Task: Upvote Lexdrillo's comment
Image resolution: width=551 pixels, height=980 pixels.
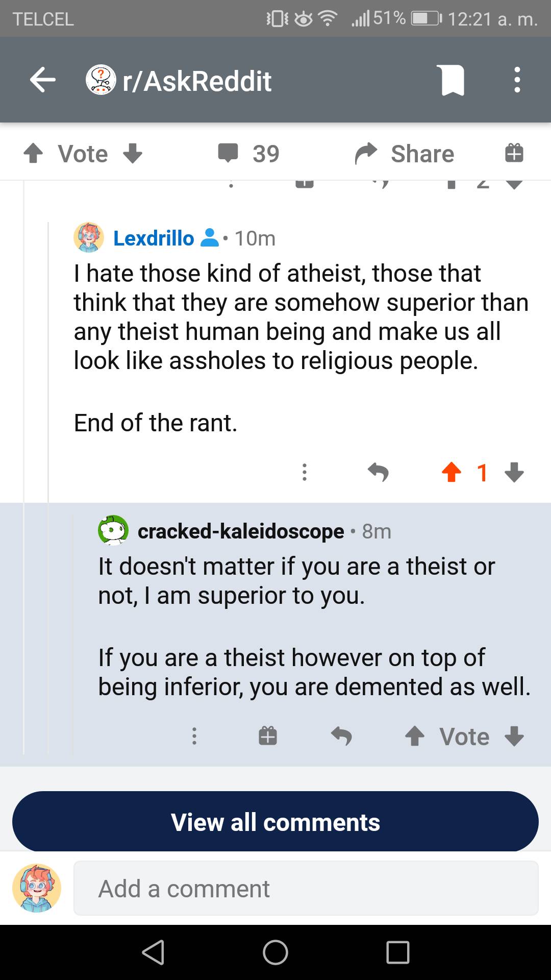Action: coord(452,473)
